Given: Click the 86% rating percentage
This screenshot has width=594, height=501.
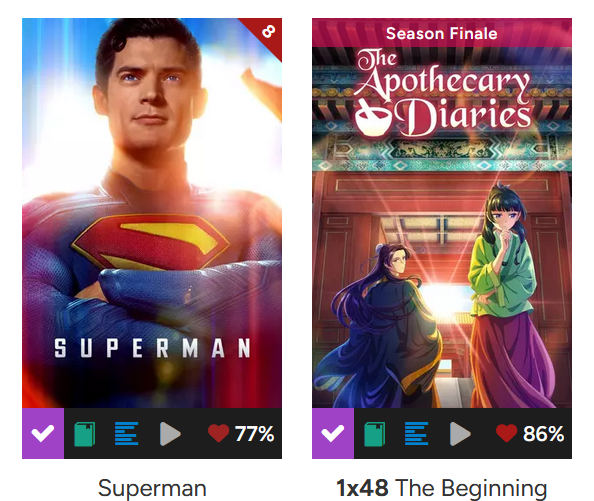Looking at the screenshot, I should coord(543,434).
